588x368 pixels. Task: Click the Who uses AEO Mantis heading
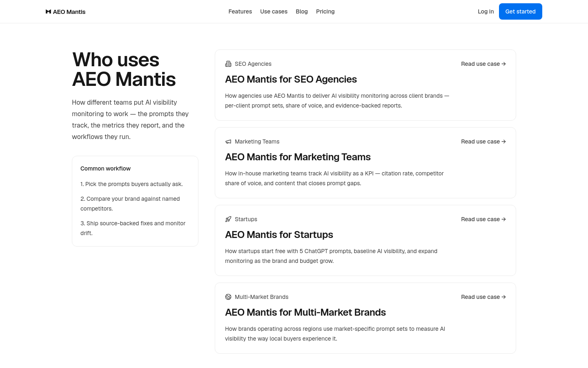pyautogui.click(x=124, y=70)
